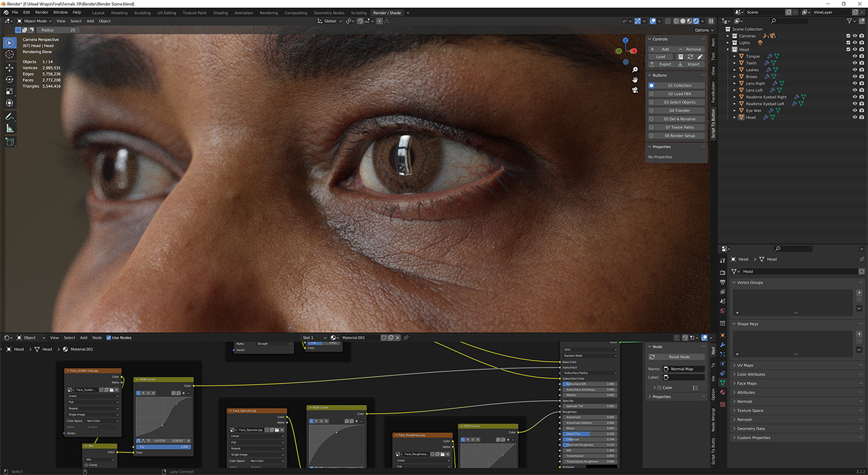Adjust the Fac slider on RGB Curves node
This screenshot has width=868, height=475.
(x=164, y=447)
